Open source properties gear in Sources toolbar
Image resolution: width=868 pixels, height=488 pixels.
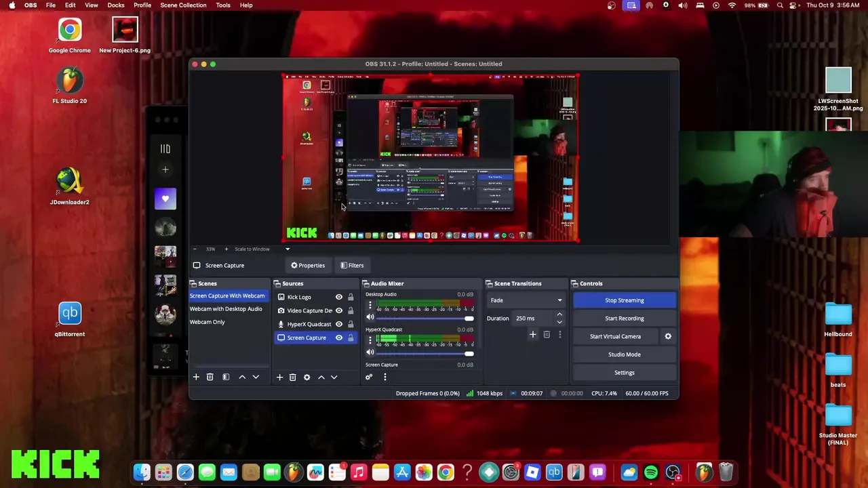pyautogui.click(x=307, y=377)
